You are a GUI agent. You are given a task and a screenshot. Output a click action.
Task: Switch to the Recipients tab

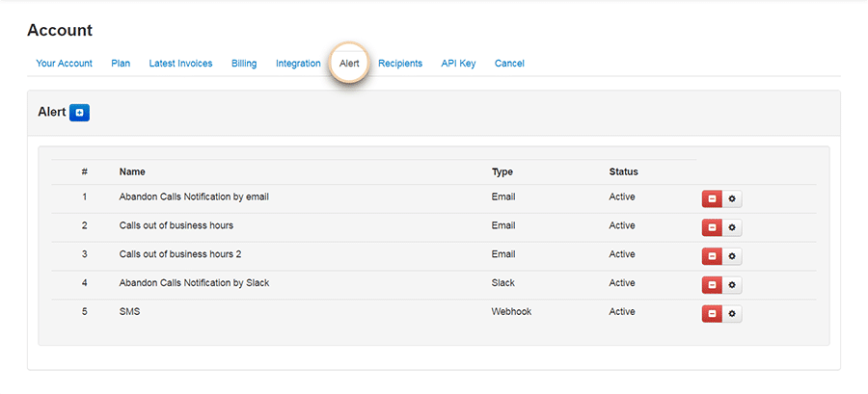(x=400, y=64)
